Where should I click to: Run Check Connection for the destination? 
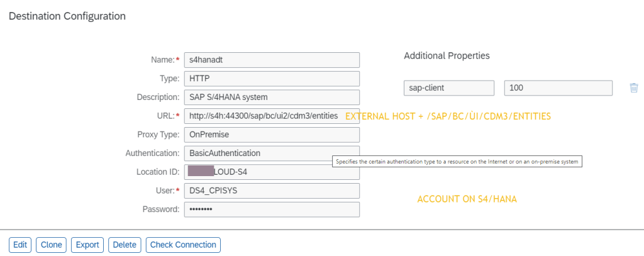pos(183,245)
